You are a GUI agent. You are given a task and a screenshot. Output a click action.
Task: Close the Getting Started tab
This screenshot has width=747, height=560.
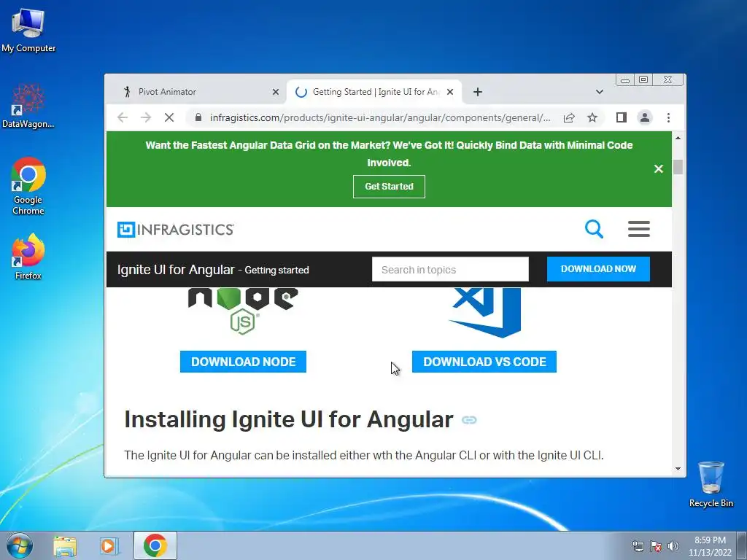(449, 92)
